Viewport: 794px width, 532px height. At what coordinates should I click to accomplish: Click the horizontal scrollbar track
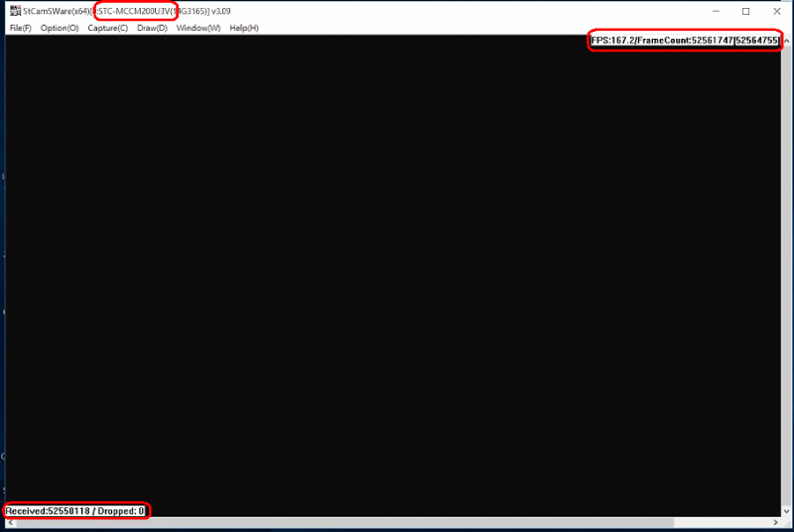[x=397, y=524]
